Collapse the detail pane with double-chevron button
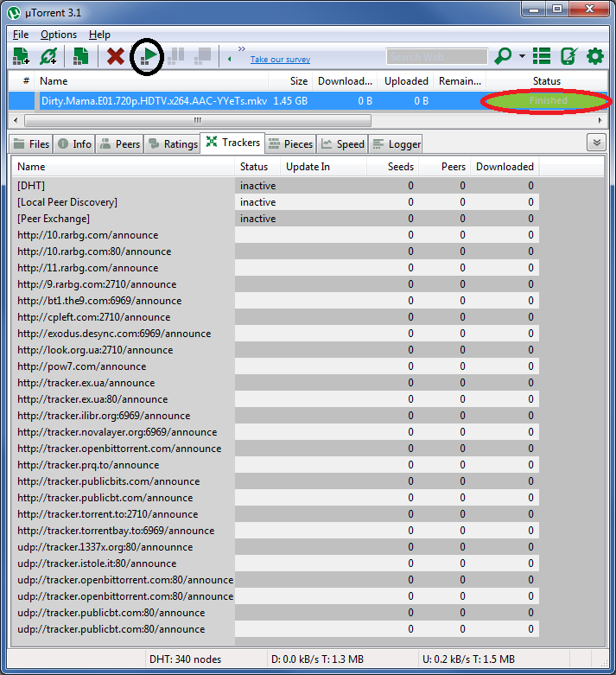616x675 pixels. [x=596, y=143]
